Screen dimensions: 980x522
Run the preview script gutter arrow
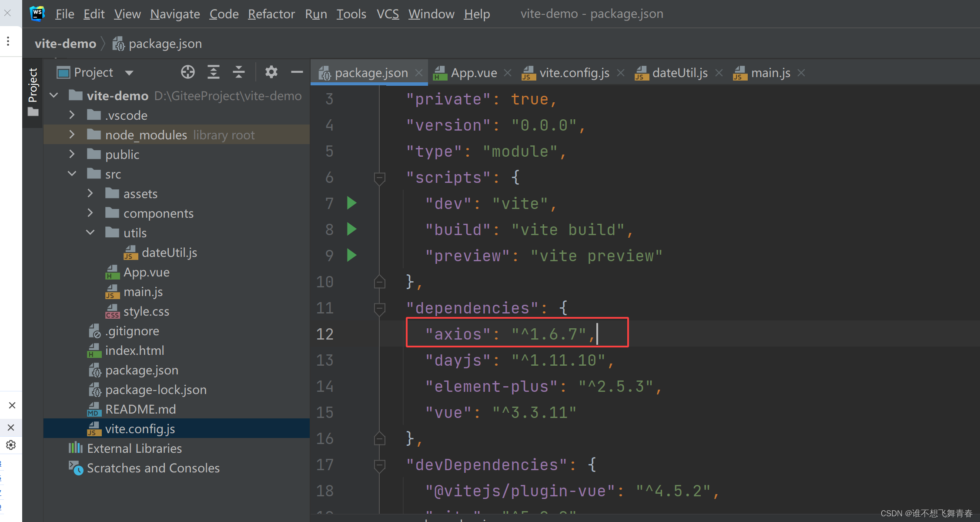pos(352,255)
